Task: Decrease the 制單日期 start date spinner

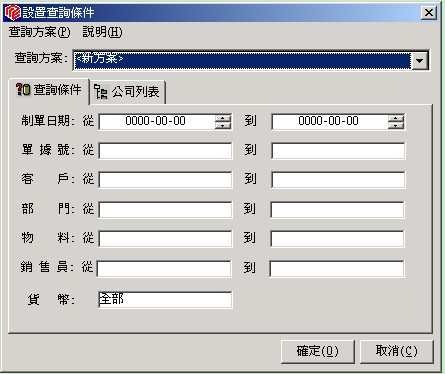Action: pos(223,125)
